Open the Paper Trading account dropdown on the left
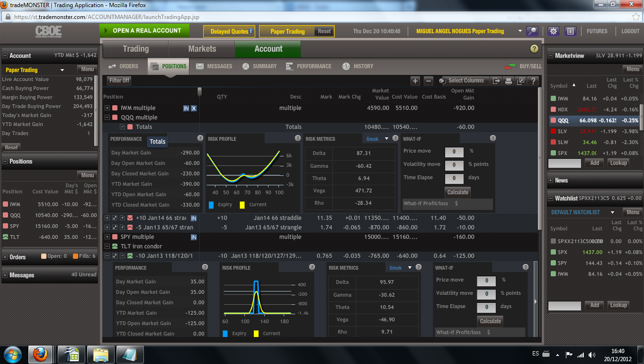Image resolution: width=644 pixels, height=364 pixels. pos(62,70)
